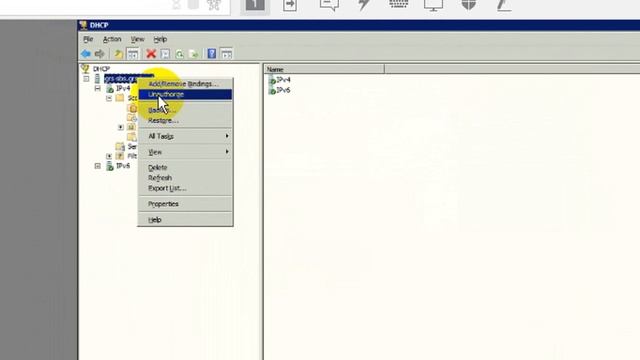Click the shield globe icon in top bar

pyautogui.click(x=469, y=5)
